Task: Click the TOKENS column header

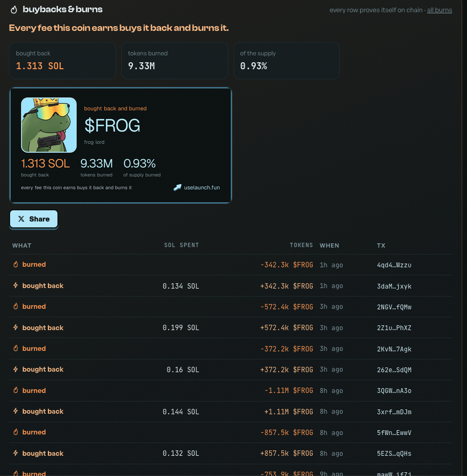Action: [301, 245]
